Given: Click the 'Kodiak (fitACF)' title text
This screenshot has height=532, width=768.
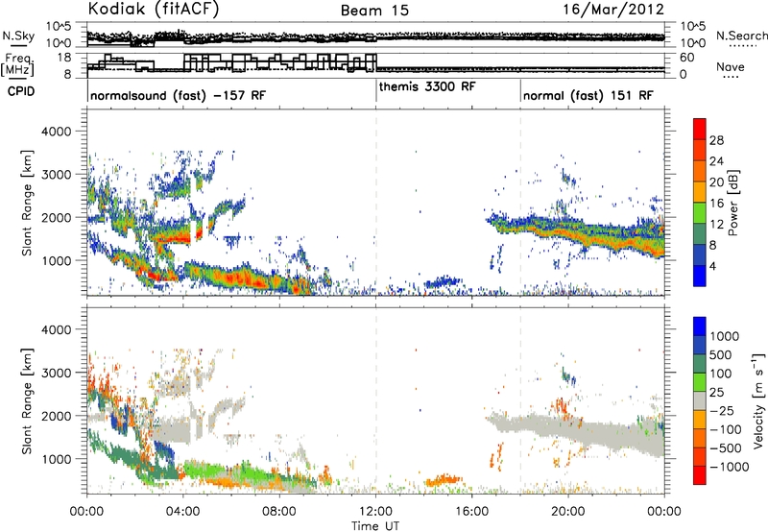Looking at the screenshot, I should tap(154, 10).
